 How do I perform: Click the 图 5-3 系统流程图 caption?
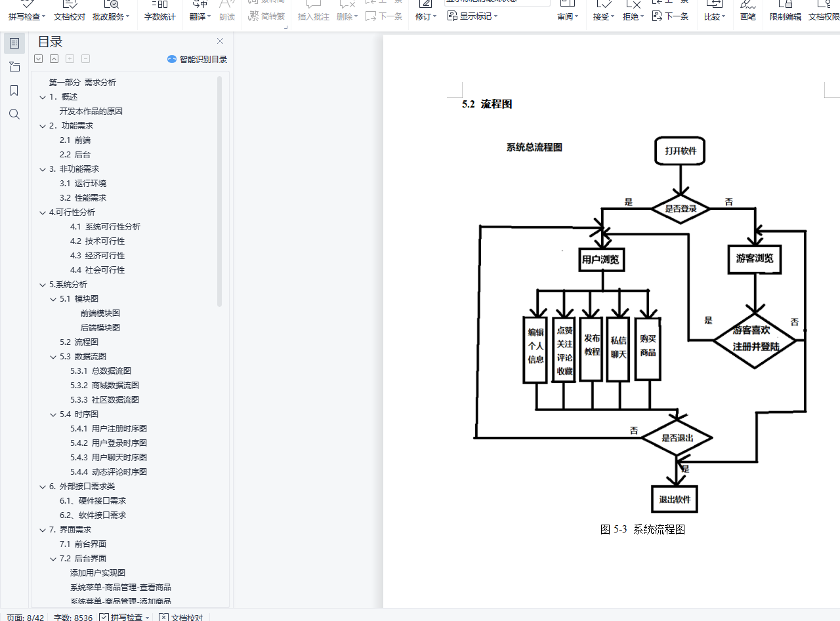(643, 530)
